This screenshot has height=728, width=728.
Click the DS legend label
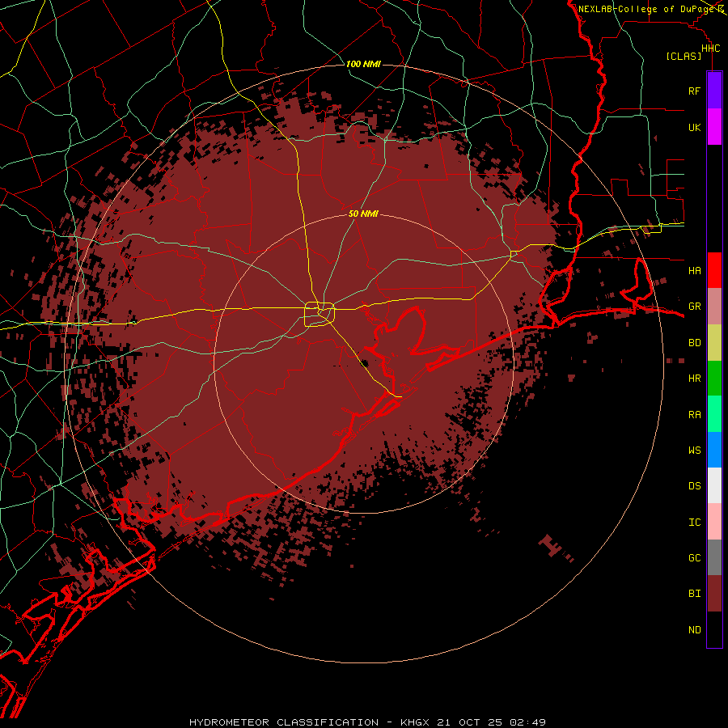pyautogui.click(x=694, y=486)
